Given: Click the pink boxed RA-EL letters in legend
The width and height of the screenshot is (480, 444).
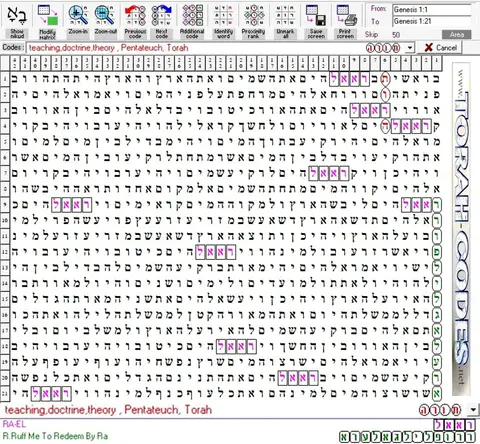Looking at the screenshot, I should pos(454,424).
